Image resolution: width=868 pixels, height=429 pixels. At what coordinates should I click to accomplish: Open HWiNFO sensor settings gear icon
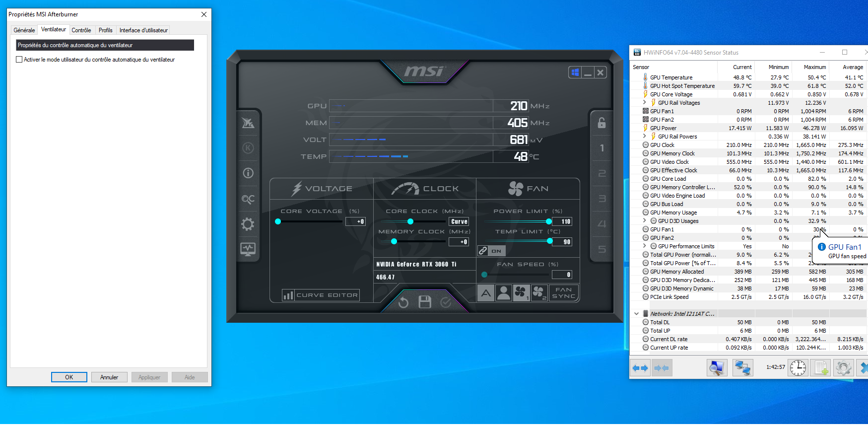[843, 368]
